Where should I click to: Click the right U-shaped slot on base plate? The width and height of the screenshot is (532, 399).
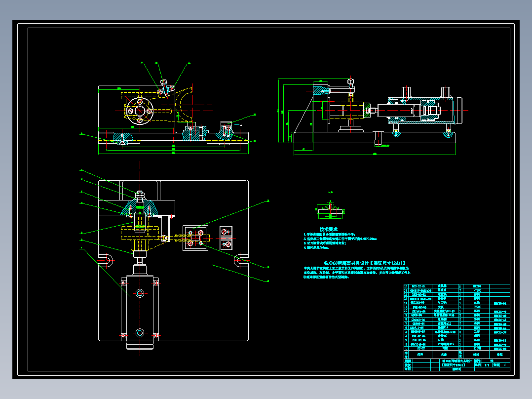(x=241, y=261)
